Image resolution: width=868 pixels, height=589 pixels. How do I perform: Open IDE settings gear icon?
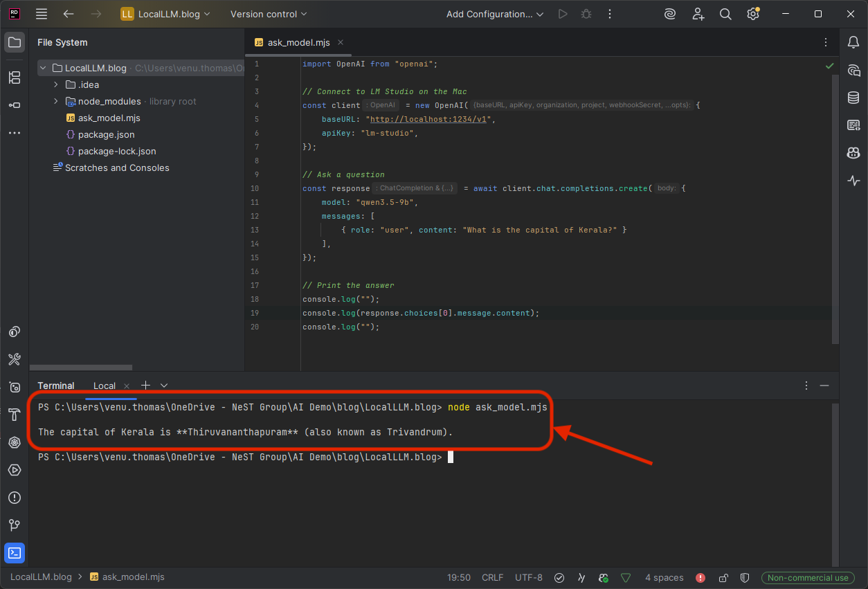pos(753,14)
